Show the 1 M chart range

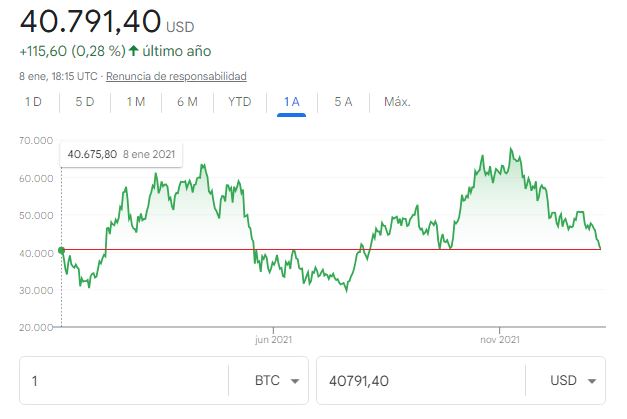[x=136, y=102]
